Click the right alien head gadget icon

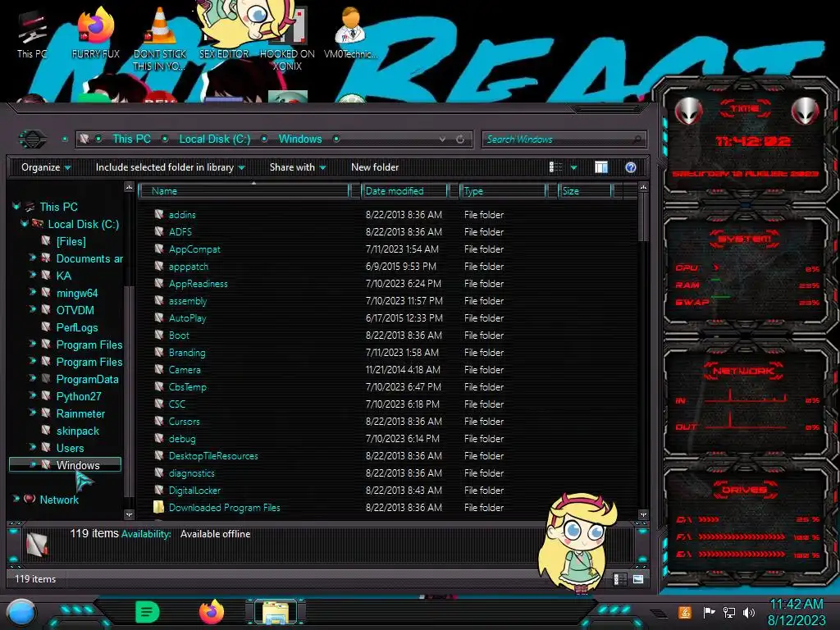[x=805, y=112]
